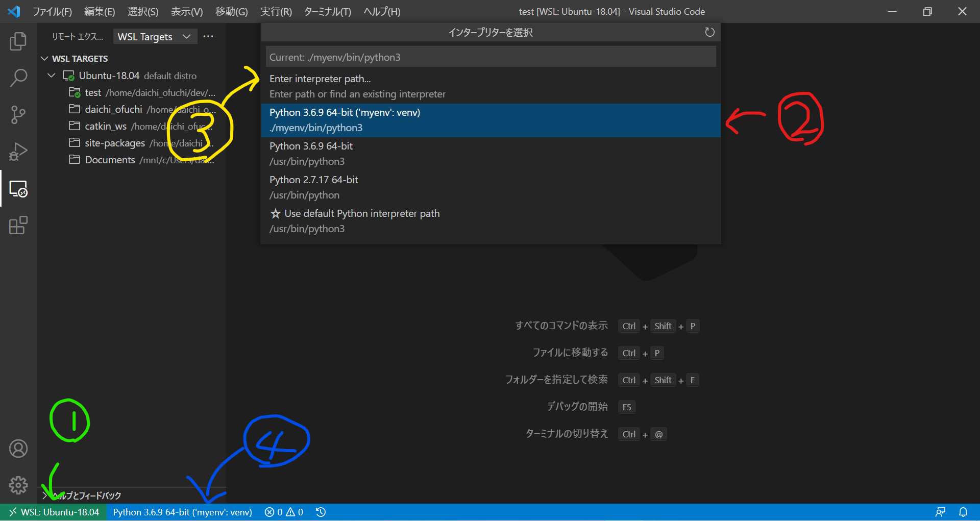Open the catkin_ws folder target
The image size is (980, 521).
coord(132,126)
